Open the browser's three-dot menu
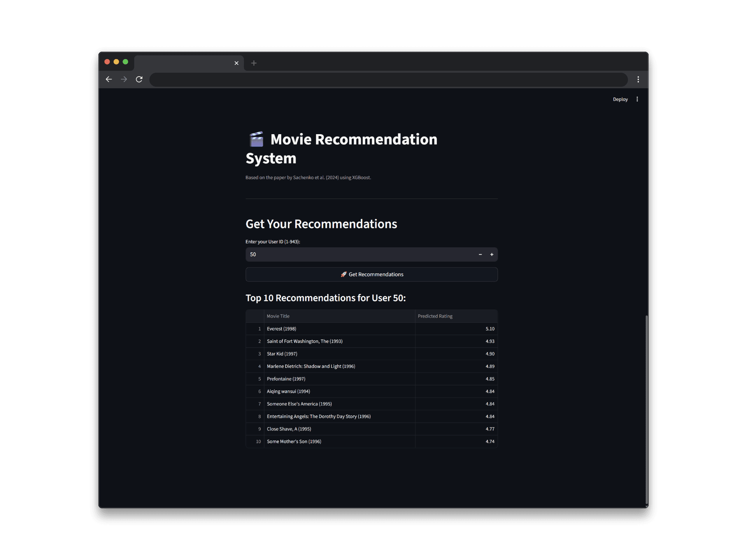 638,79
